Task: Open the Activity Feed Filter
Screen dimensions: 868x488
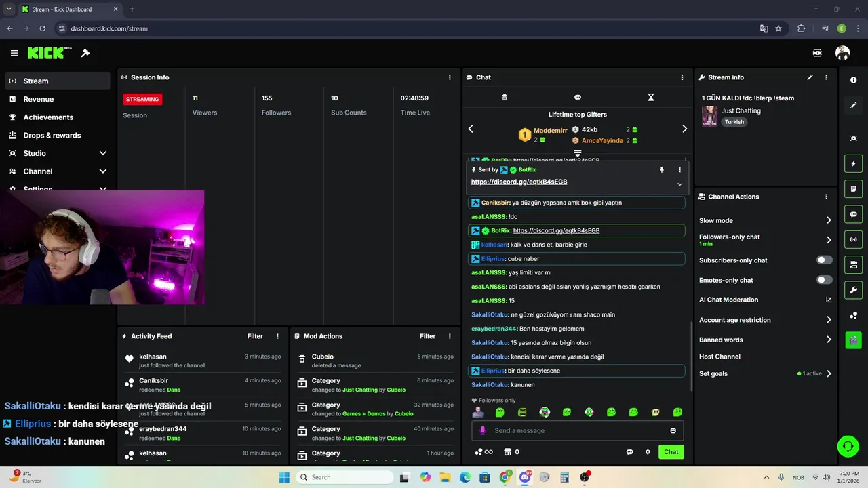Action: click(255, 336)
